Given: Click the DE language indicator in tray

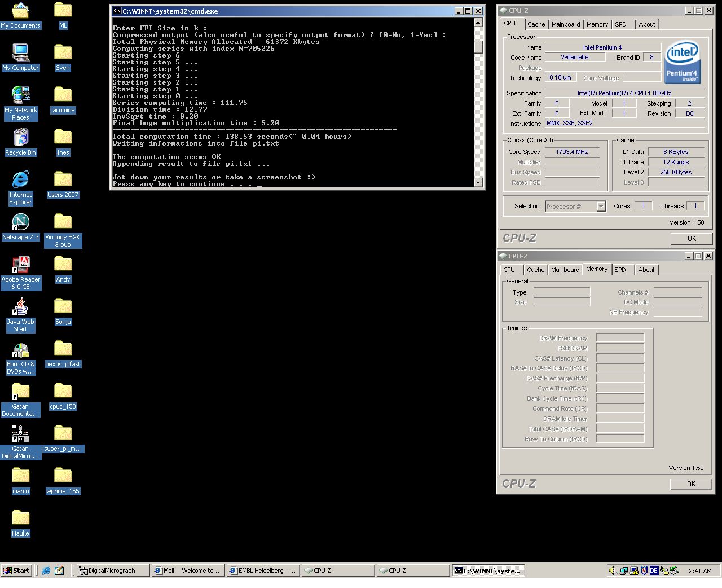Looking at the screenshot, I should pos(654,571).
